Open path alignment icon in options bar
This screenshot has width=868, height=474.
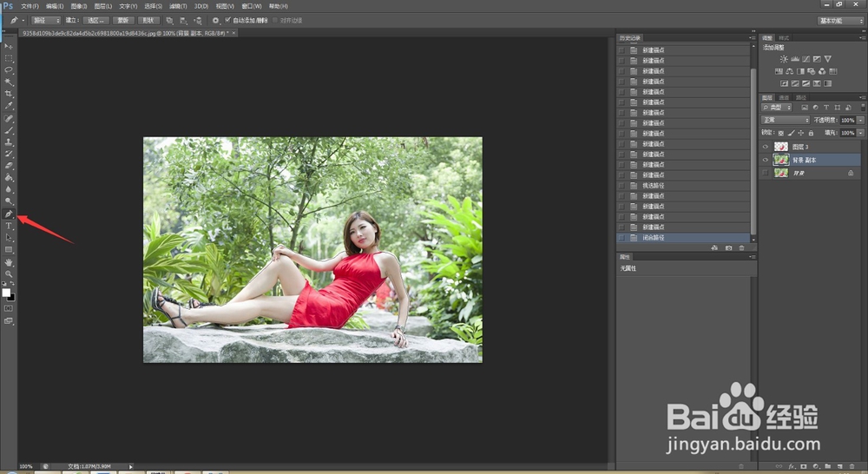point(183,21)
